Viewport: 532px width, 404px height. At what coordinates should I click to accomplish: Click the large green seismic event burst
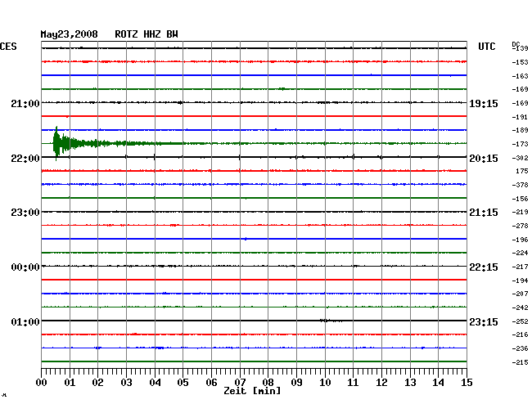point(65,143)
